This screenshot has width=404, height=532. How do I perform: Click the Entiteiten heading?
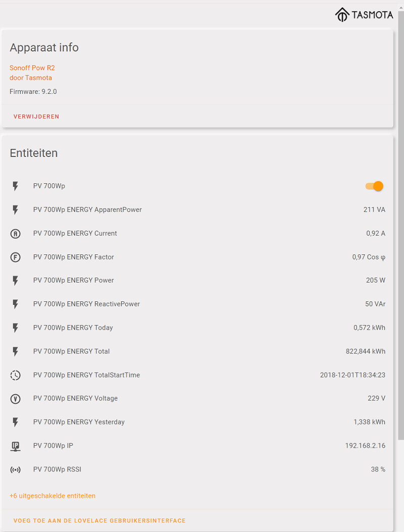pyautogui.click(x=34, y=153)
